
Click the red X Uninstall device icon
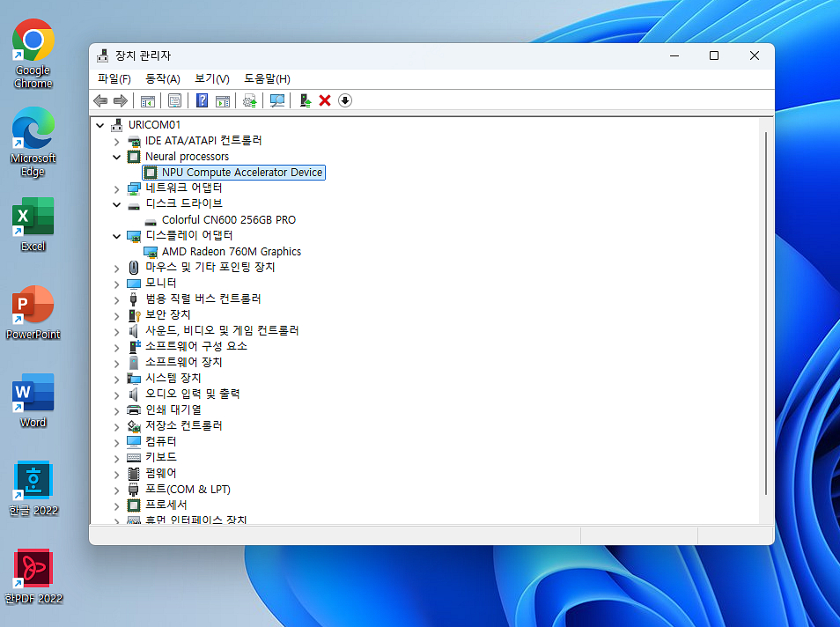325,101
